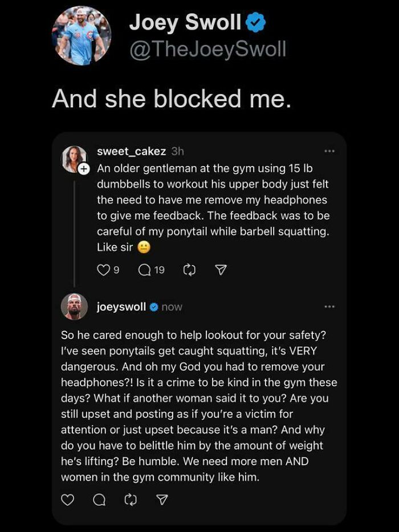The height and width of the screenshot is (532, 399).
Task: Like joeyswoll's reply
Action: coord(67,501)
